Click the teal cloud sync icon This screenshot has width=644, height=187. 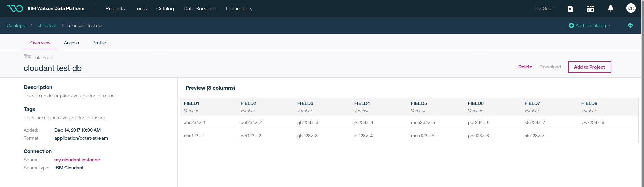click(x=630, y=25)
